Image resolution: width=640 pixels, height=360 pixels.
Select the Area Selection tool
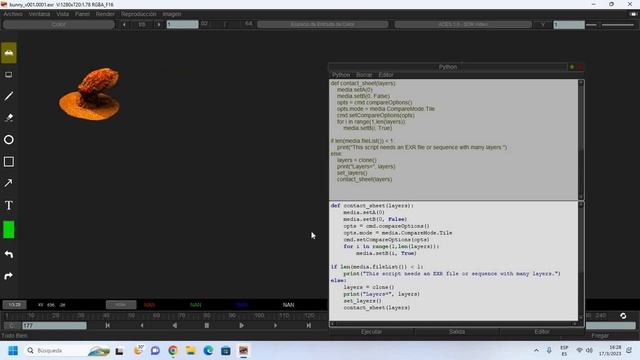tap(9, 75)
